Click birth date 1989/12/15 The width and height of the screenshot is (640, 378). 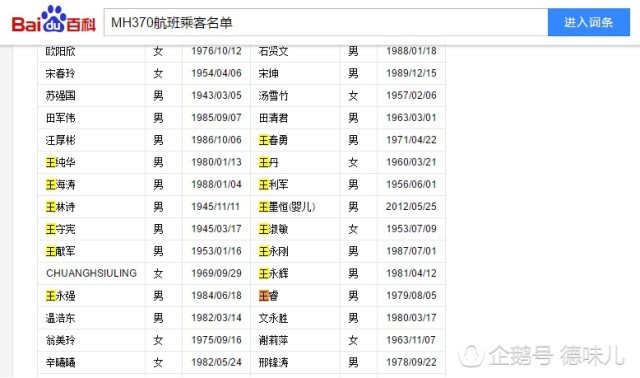[411, 73]
